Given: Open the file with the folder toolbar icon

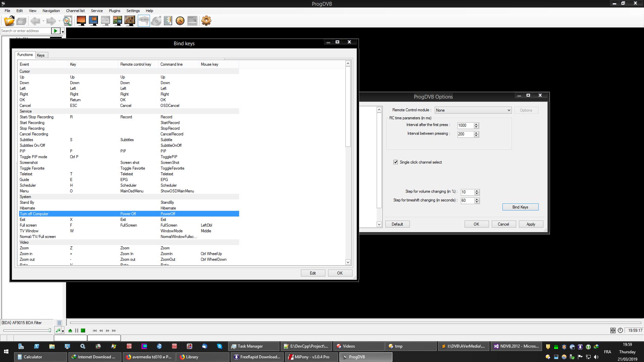Looking at the screenshot, I should click(9, 21).
